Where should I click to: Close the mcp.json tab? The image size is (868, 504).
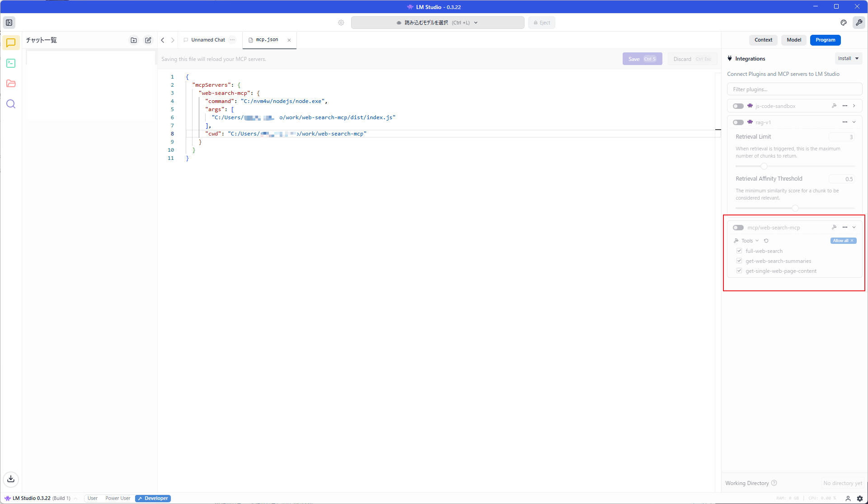tap(289, 40)
